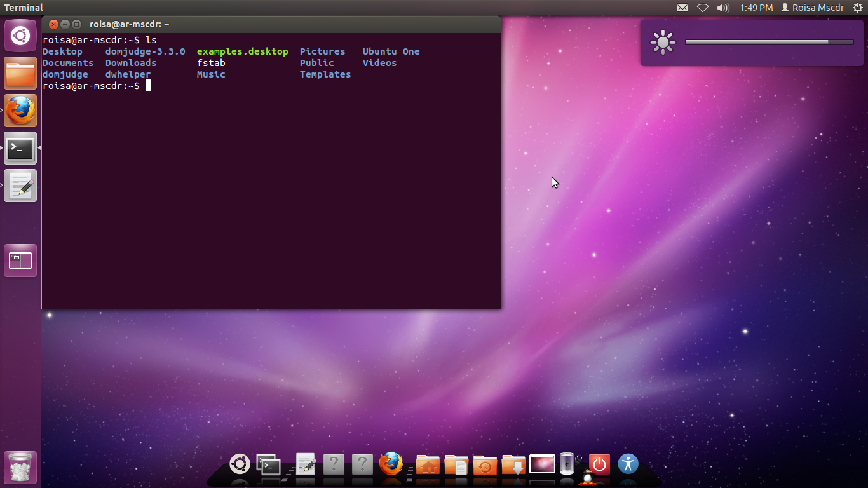This screenshot has width=868, height=488.
Task: Open the Trash from the left launcher
Action: pyautogui.click(x=20, y=468)
